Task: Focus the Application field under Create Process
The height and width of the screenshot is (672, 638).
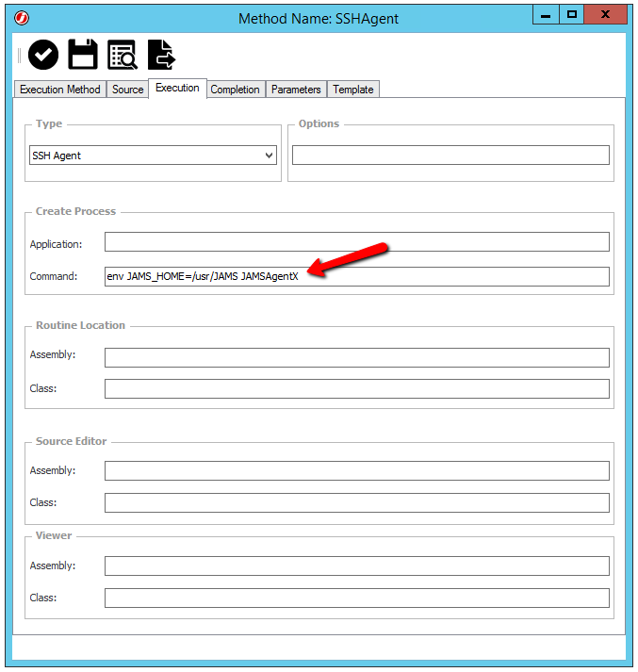Action: pyautogui.click(x=357, y=241)
